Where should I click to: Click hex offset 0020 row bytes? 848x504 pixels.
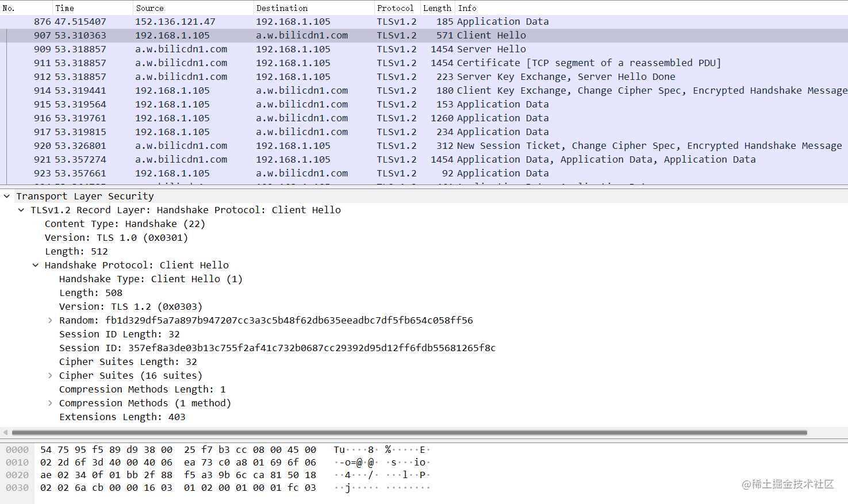pyautogui.click(x=178, y=475)
